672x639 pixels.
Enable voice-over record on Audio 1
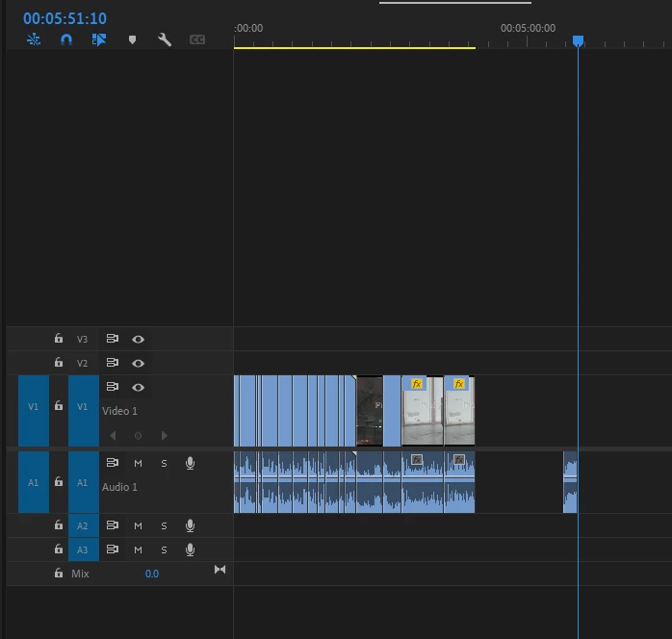[x=191, y=463]
